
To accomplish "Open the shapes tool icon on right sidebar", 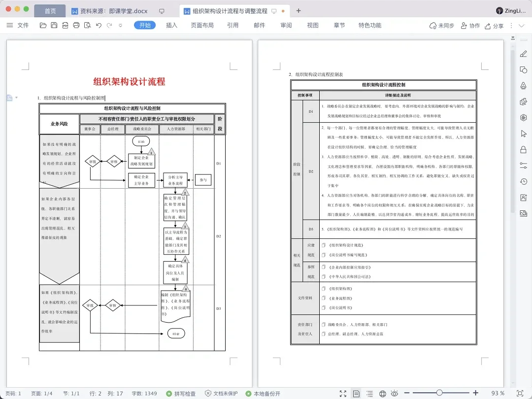I will click(524, 70).
